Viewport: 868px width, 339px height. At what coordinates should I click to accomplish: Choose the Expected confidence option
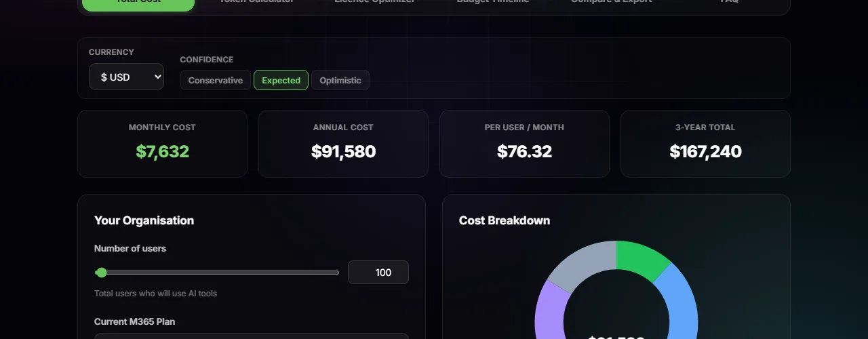[281, 80]
